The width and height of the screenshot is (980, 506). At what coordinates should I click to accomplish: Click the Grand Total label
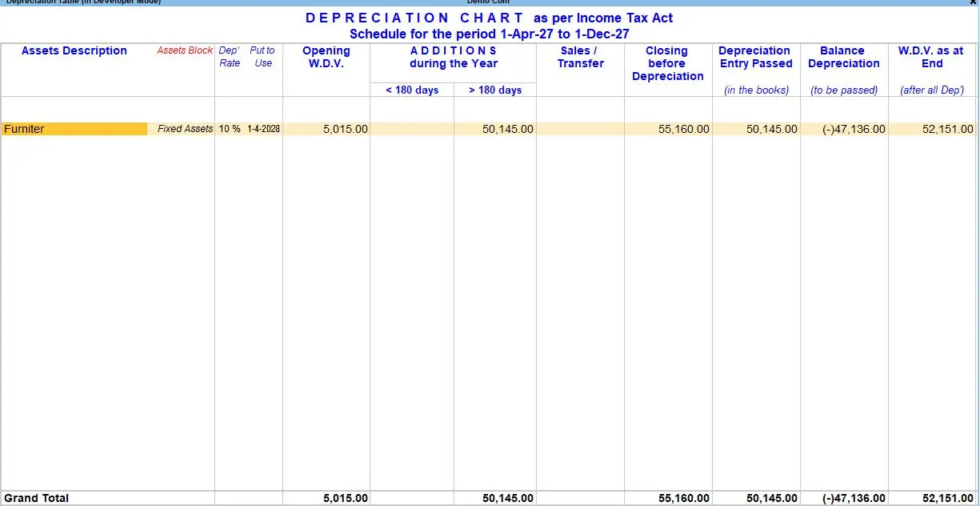[x=37, y=498]
